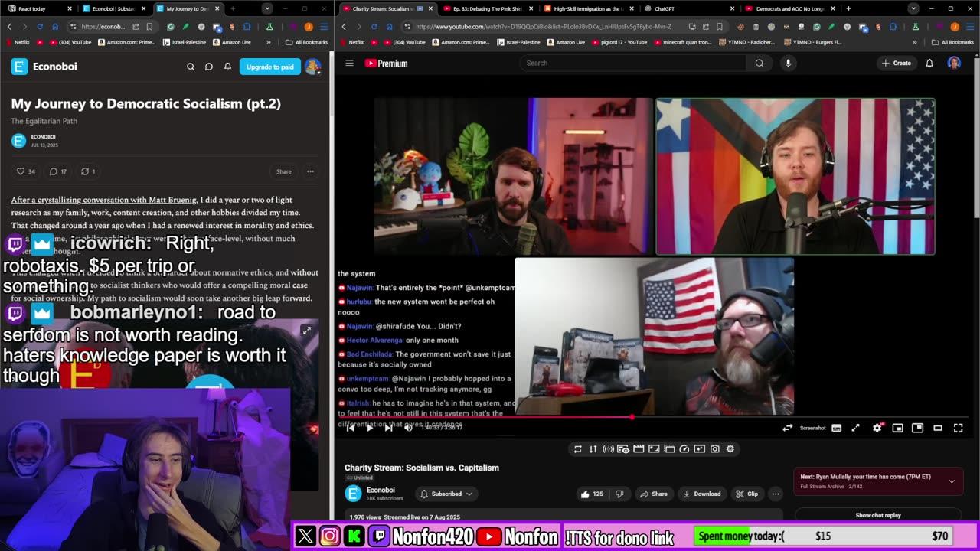Like the article with 34 likes
Screen dimensions: 980x551
tap(26, 171)
